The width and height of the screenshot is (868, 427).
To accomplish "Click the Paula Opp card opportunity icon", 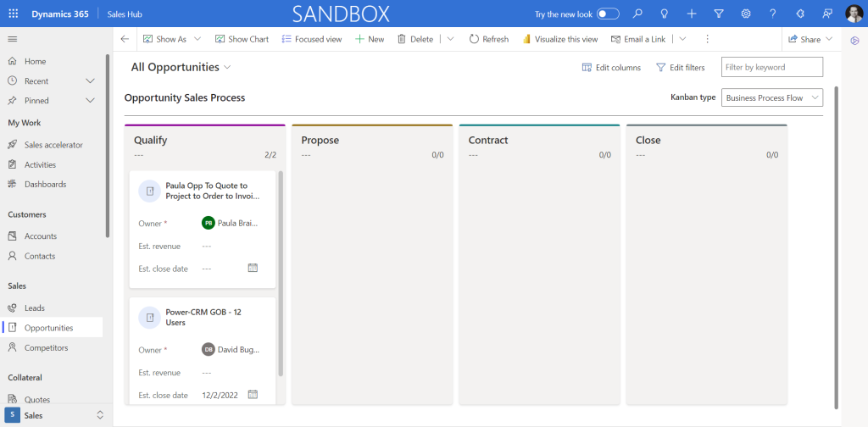I will (x=149, y=191).
